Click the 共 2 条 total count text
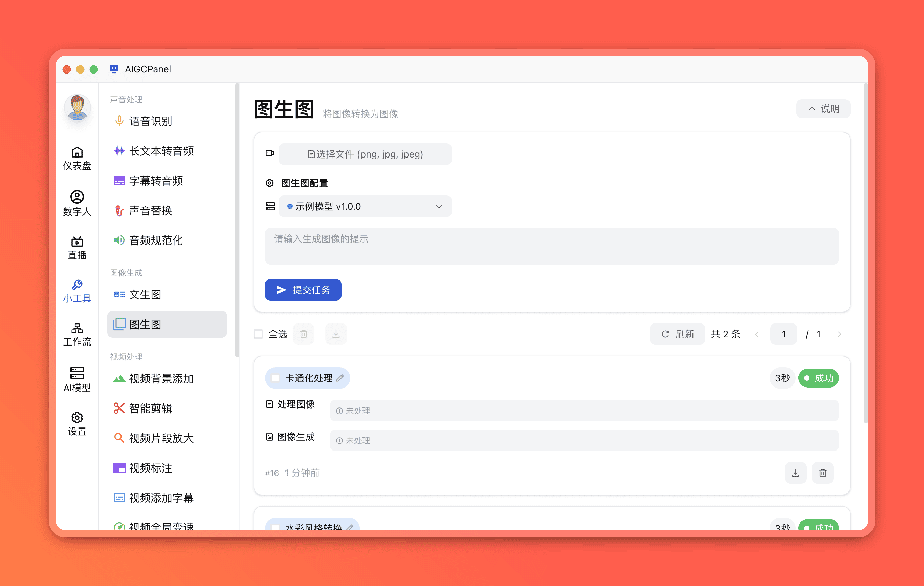The height and width of the screenshot is (586, 924). pos(725,334)
